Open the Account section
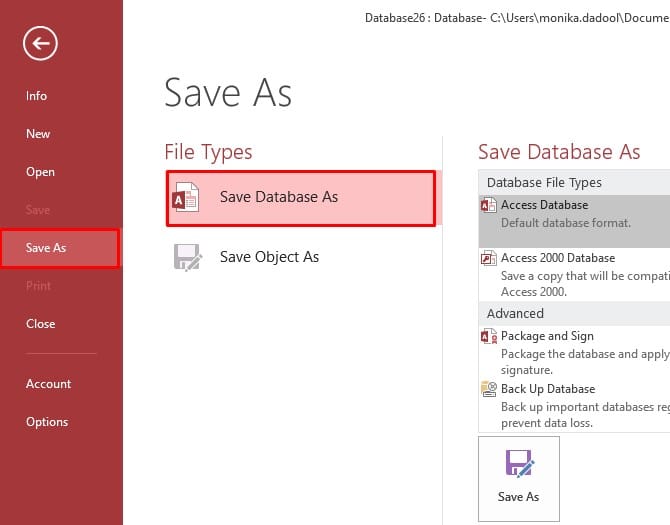This screenshot has height=525, width=670. click(x=49, y=384)
